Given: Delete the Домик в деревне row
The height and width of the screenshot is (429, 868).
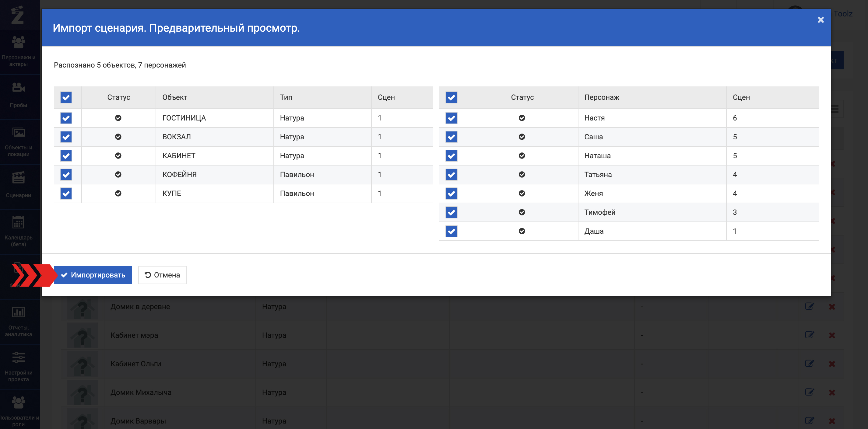Looking at the screenshot, I should 832,307.
